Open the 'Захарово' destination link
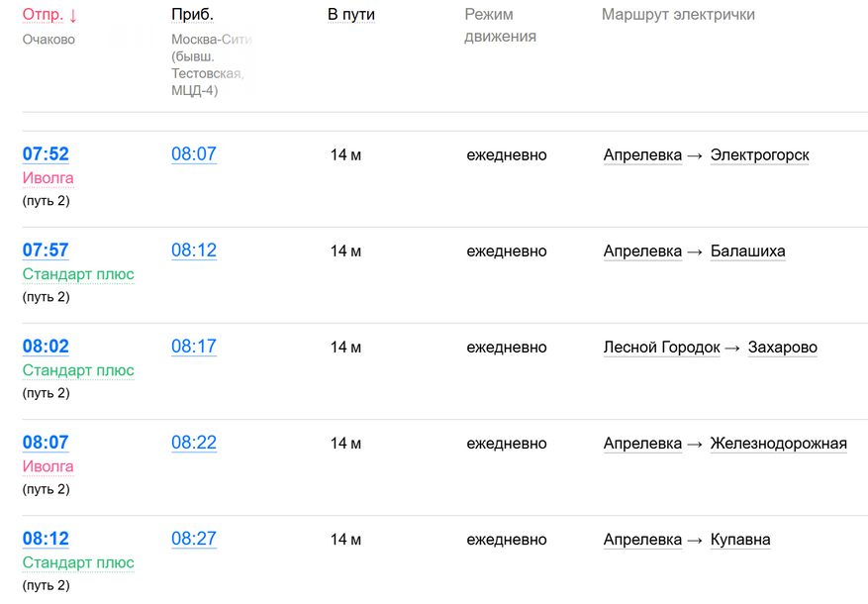This screenshot has height=604, width=868. (x=782, y=348)
